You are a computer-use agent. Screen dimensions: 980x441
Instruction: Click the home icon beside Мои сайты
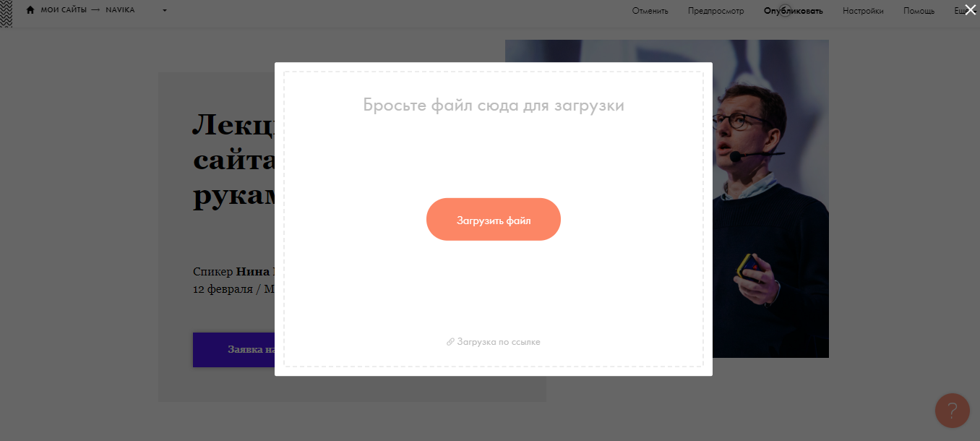click(30, 10)
